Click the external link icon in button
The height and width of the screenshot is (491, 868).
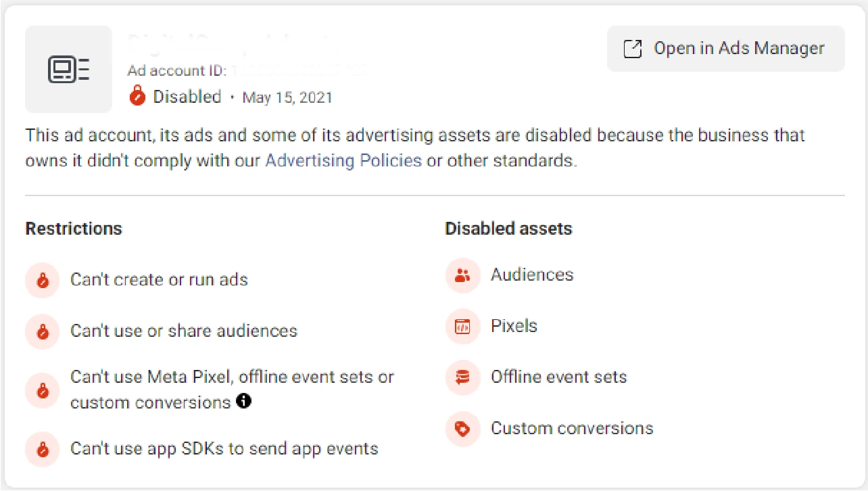(x=632, y=49)
